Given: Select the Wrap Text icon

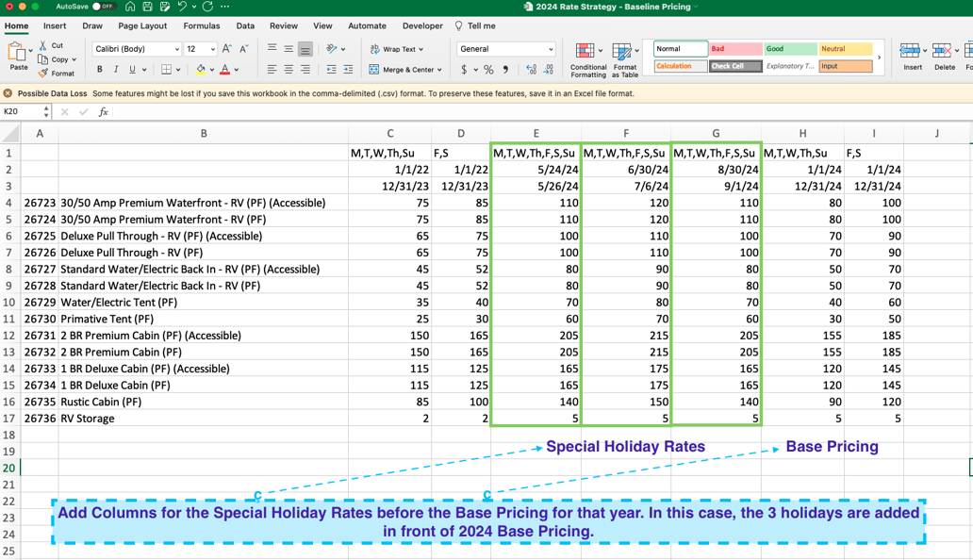Looking at the screenshot, I should (x=395, y=48).
